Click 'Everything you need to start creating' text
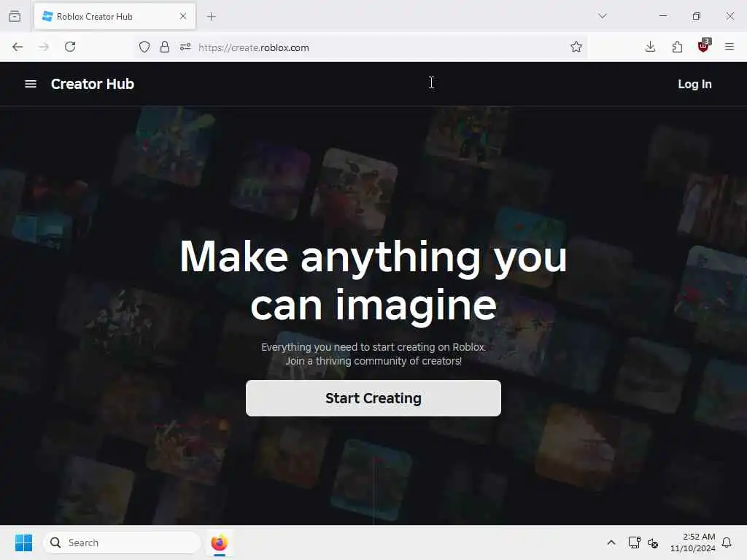 (x=373, y=347)
